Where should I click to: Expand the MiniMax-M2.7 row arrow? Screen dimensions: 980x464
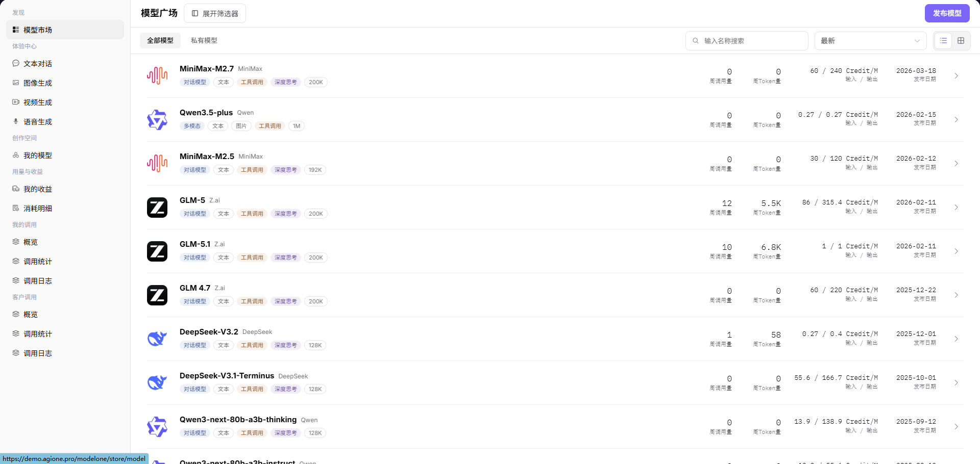(956, 76)
